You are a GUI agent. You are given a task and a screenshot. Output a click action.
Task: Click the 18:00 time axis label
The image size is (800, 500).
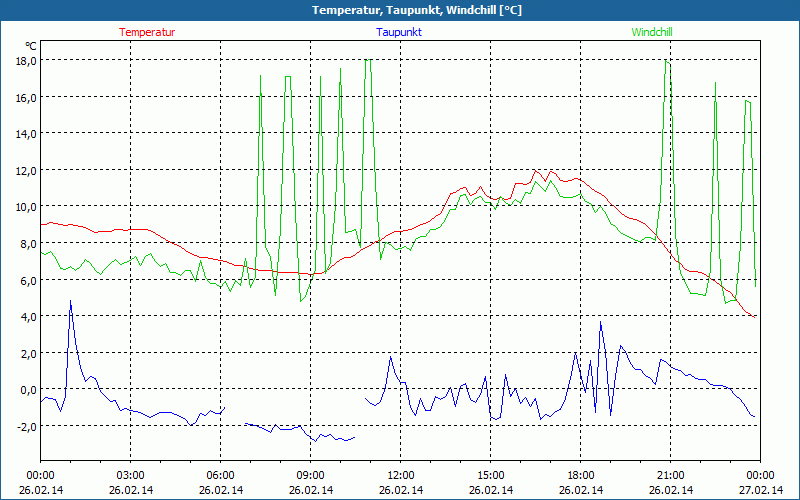point(581,476)
